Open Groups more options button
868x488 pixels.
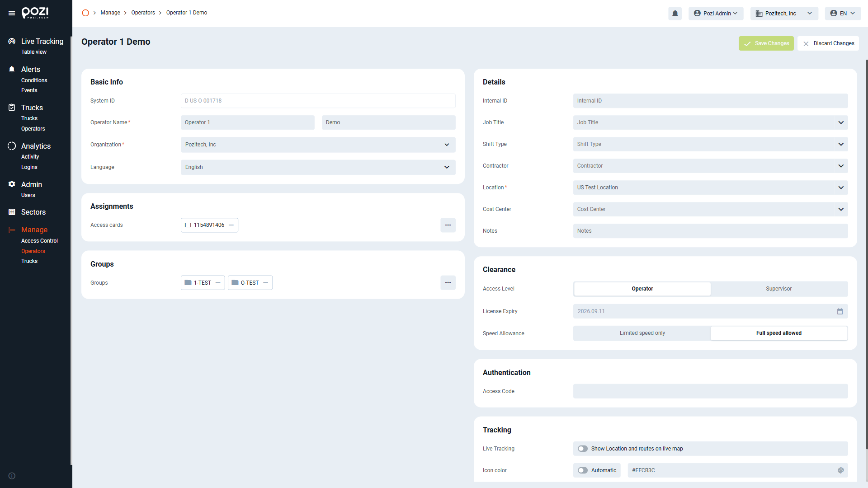point(448,283)
